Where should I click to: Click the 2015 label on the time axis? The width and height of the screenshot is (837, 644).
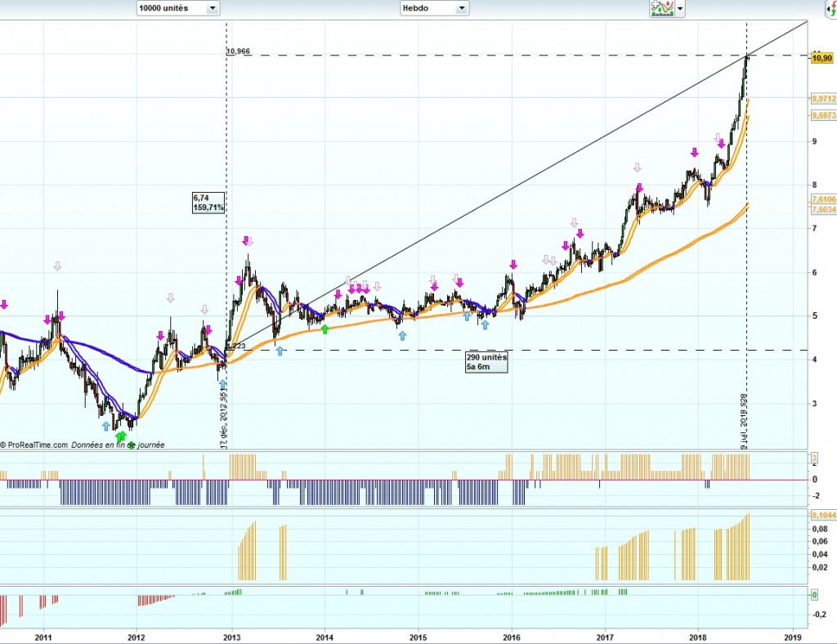418,635
